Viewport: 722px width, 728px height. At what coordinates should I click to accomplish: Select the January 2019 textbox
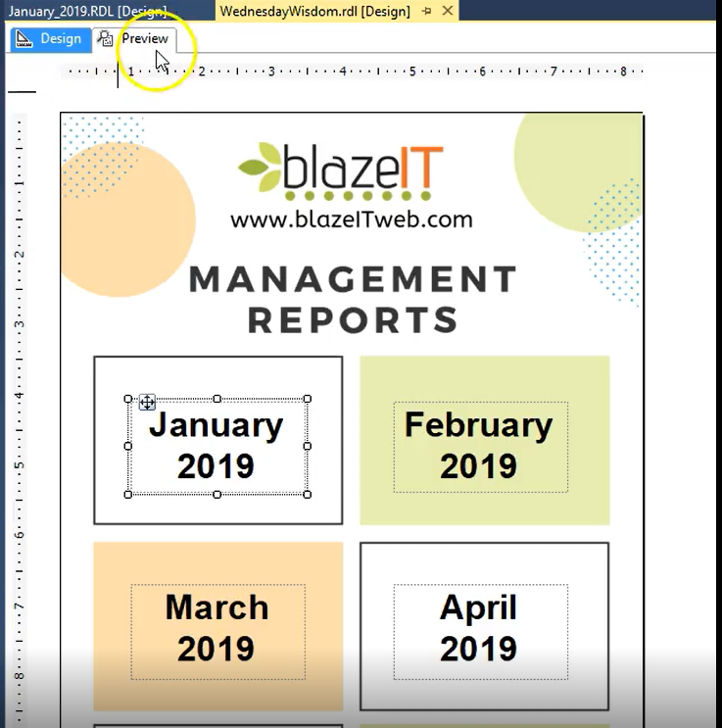(x=217, y=447)
